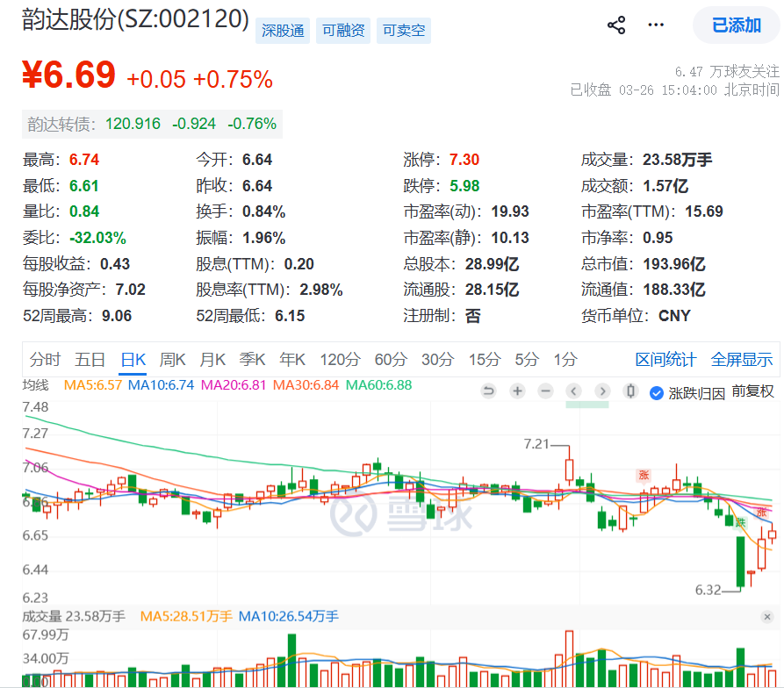
Task: Click the 6.32 low price label
Action: click(x=708, y=590)
